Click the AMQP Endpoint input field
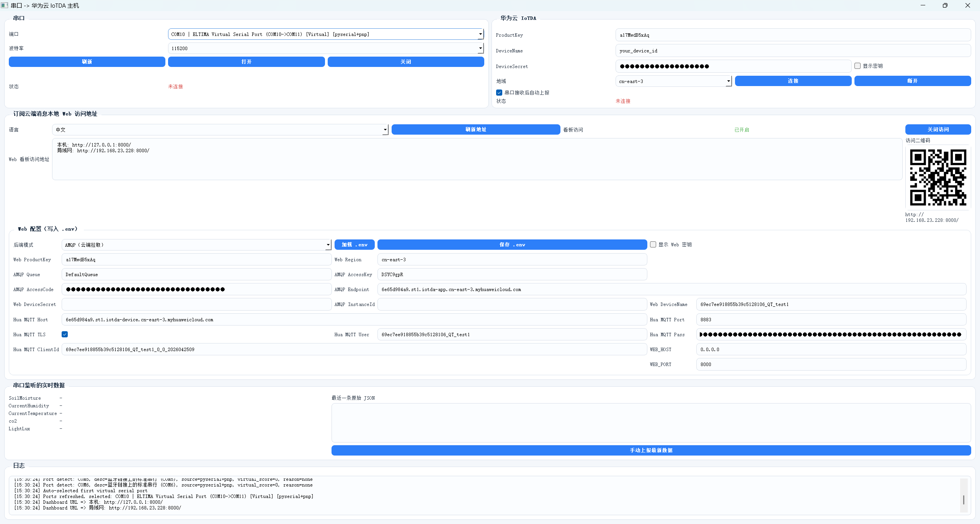Viewport: 980px width, 524px height. pos(672,289)
